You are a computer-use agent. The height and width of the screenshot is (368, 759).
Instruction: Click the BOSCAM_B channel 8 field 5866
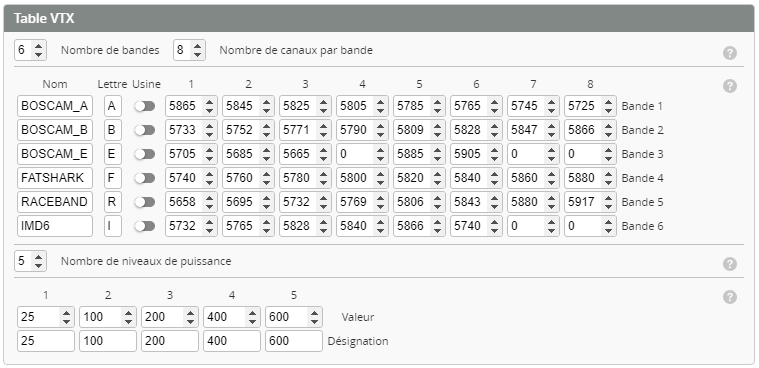(x=590, y=130)
